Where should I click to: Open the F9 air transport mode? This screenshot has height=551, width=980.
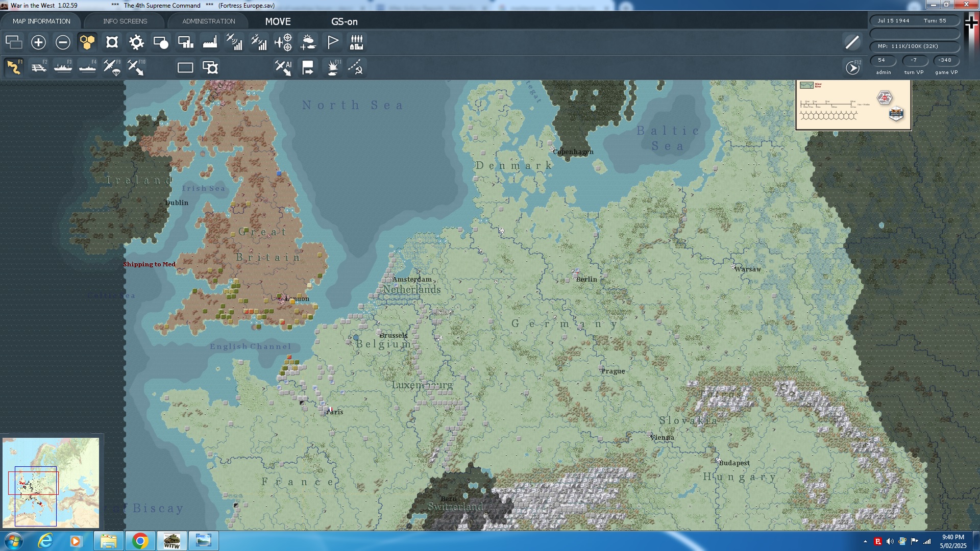pos(112,67)
